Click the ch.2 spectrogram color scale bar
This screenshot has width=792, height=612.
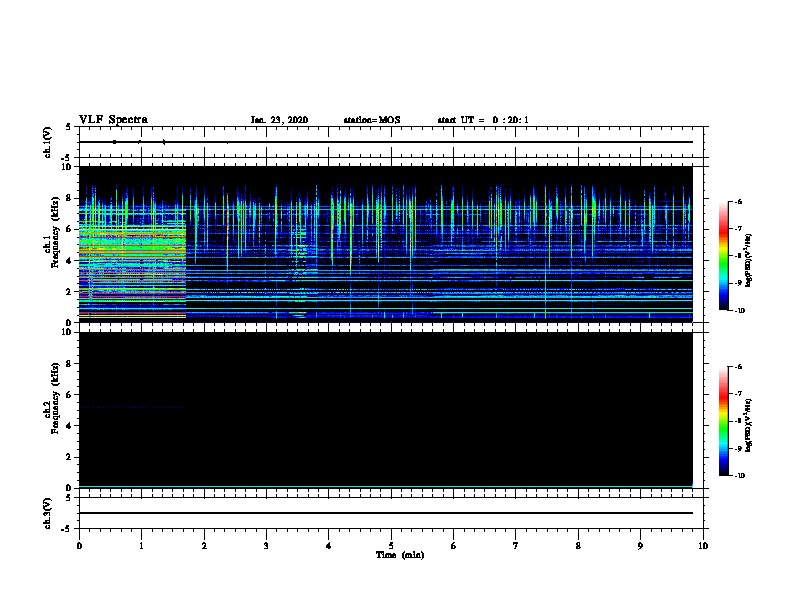[x=723, y=421]
